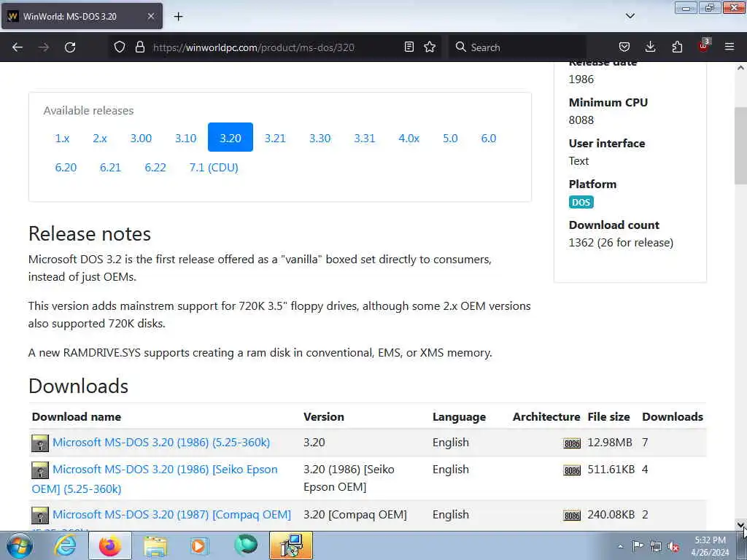Click the site security padlock icon
The image size is (747, 560).
tap(139, 47)
